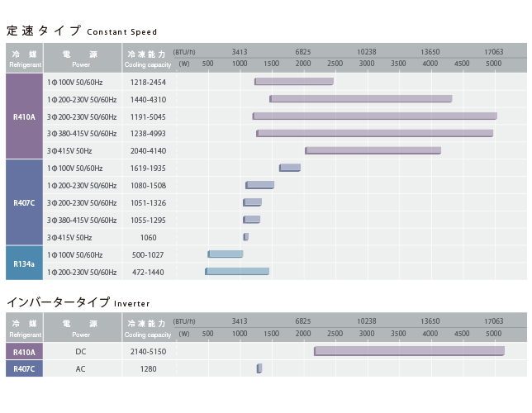Click the 1619-1935 cooling capacity value
The height and width of the screenshot is (413, 532).
(x=148, y=168)
